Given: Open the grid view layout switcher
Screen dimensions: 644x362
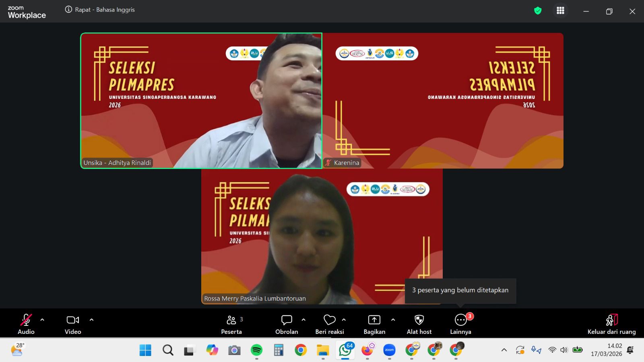Looking at the screenshot, I should tap(560, 11).
